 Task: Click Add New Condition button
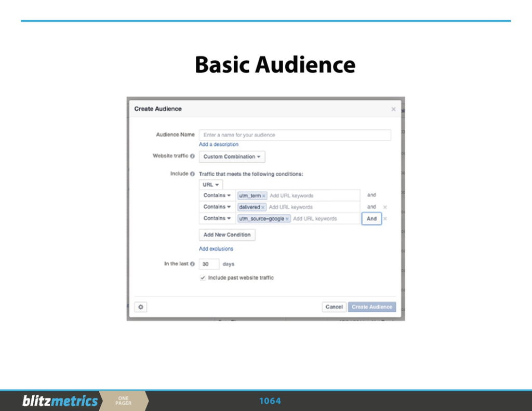227,235
